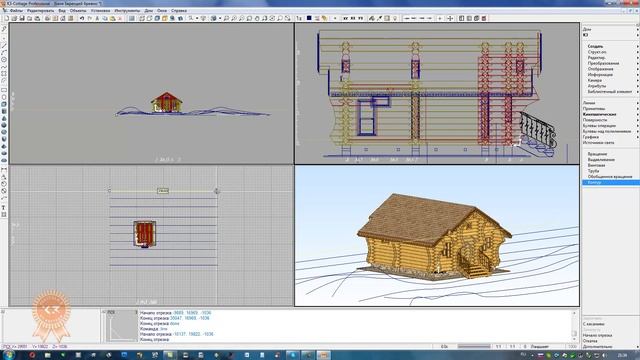
Task: Open the Редактировать menu
Action: click(40, 11)
